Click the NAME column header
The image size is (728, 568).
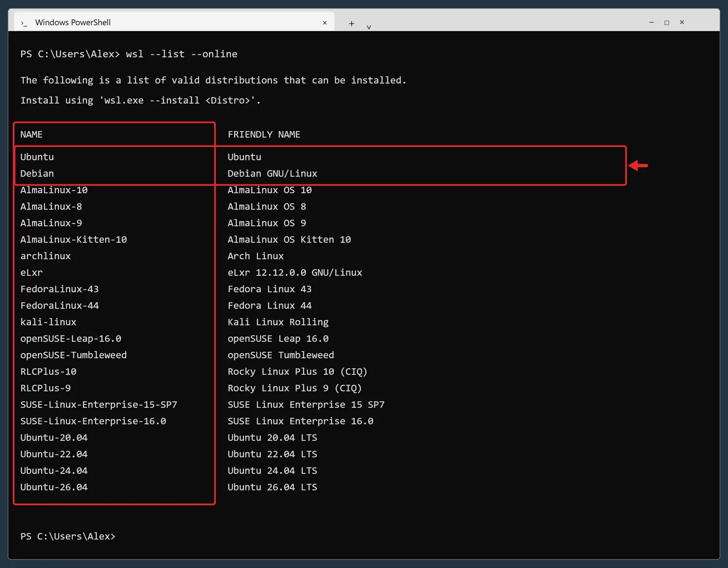[32, 134]
